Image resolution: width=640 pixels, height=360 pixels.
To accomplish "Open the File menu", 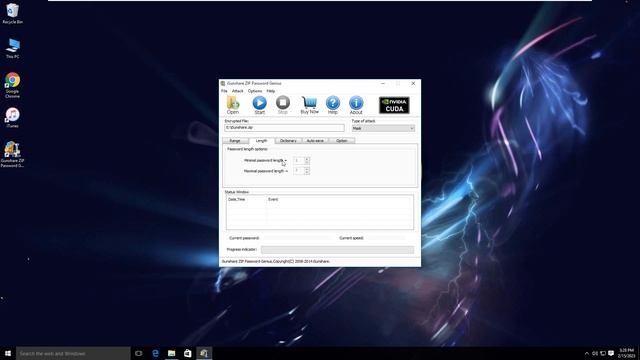I will [224, 91].
